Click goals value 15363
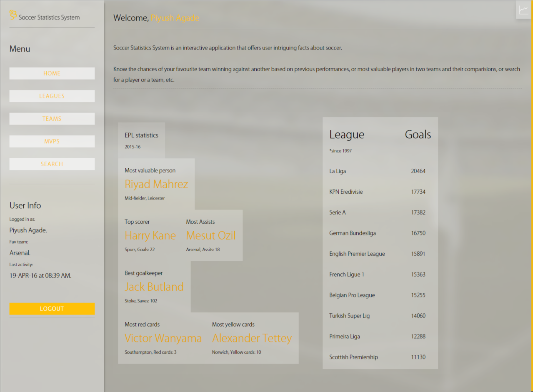Image resolution: width=533 pixels, height=392 pixels. [x=418, y=275]
